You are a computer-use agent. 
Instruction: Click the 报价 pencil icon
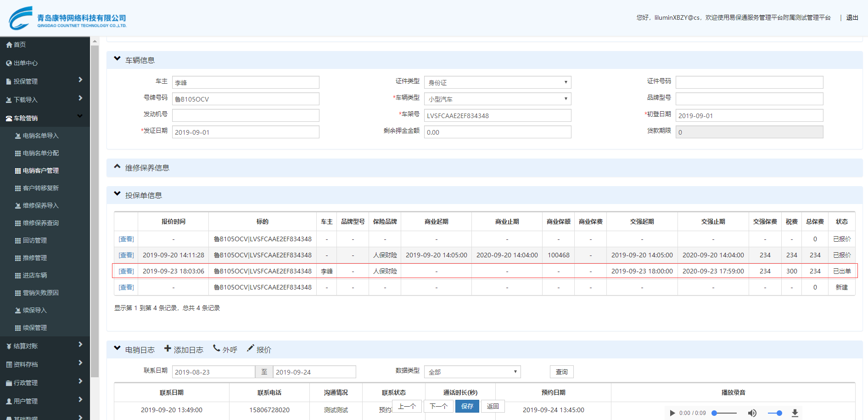coord(250,349)
